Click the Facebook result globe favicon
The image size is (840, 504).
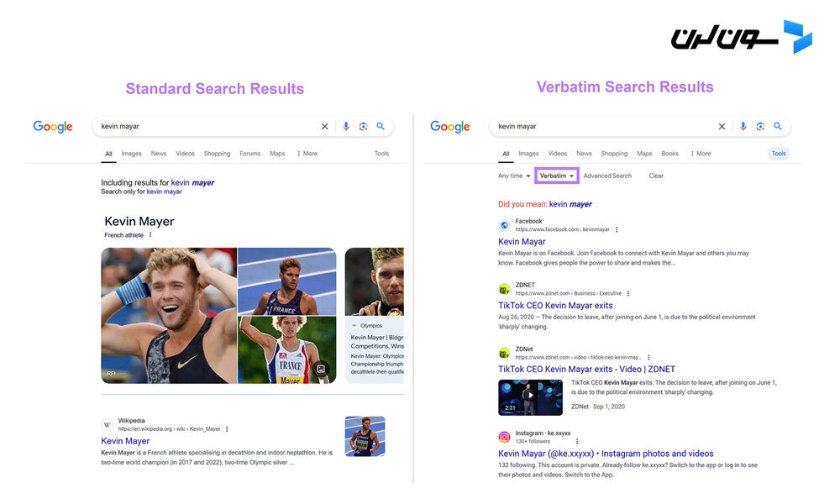pos(504,225)
